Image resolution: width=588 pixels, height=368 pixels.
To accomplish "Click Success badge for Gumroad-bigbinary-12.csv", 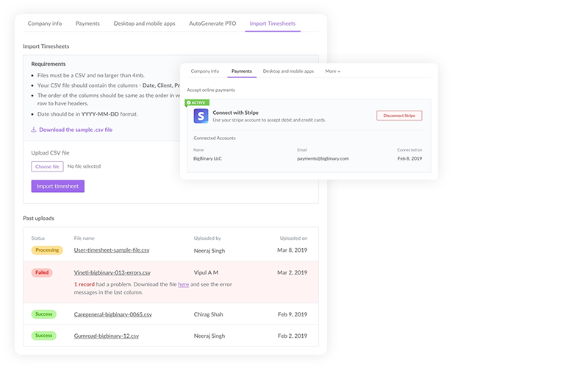I will tap(44, 336).
